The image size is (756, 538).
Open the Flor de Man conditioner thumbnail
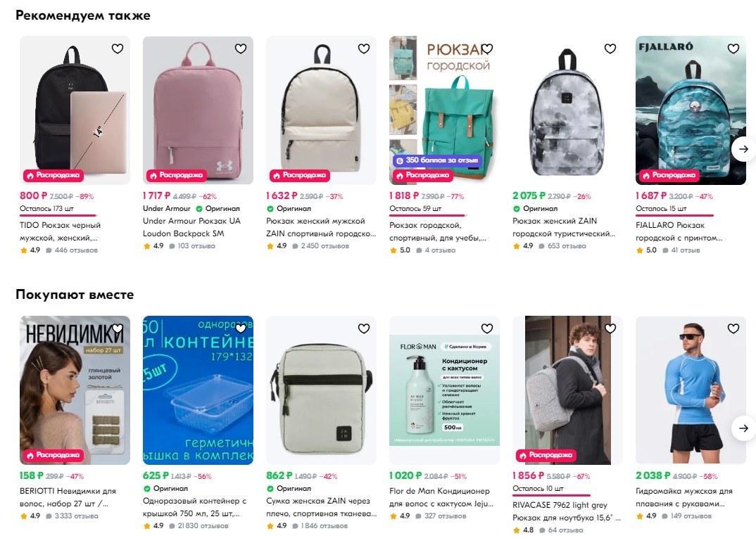pos(445,390)
